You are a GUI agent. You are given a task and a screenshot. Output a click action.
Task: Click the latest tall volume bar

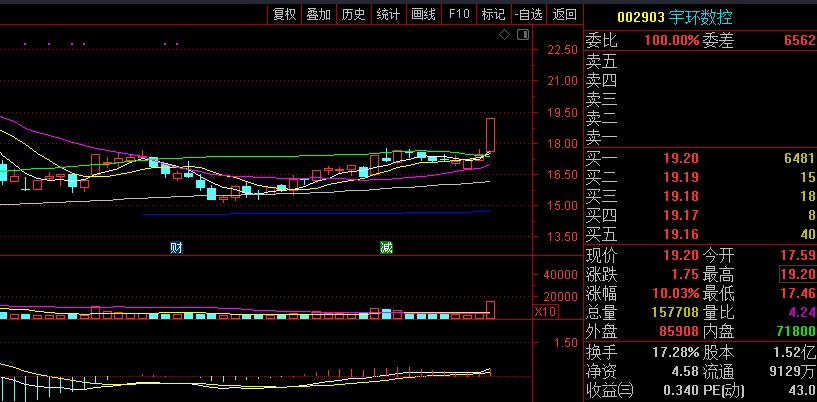tap(490, 310)
